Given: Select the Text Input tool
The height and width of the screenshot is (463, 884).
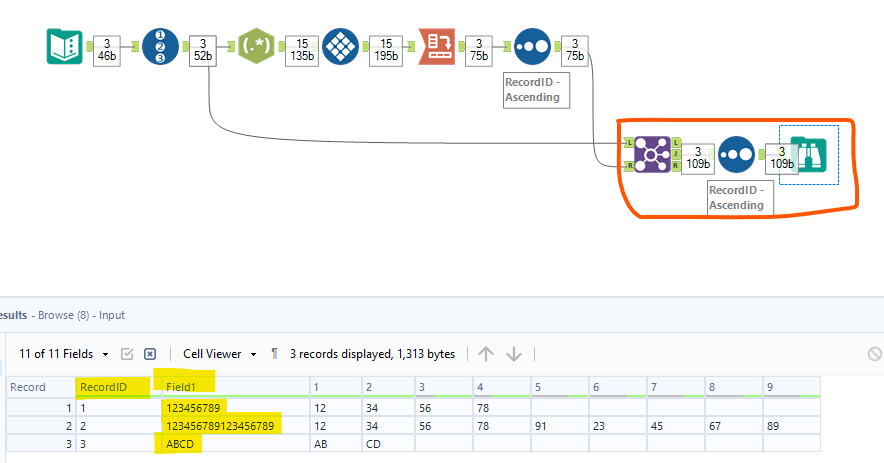Looking at the screenshot, I should point(64,46).
